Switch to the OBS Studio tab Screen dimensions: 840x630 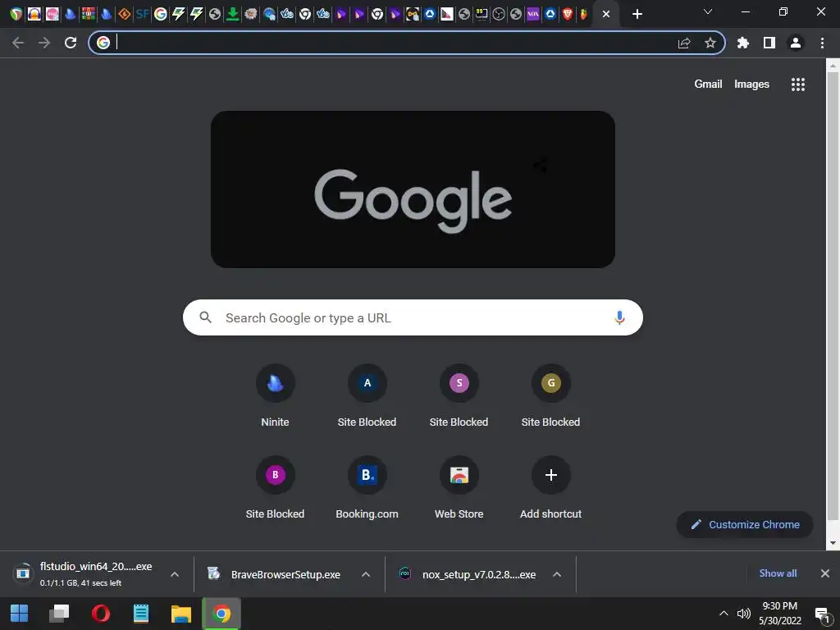pyautogui.click(x=498, y=14)
